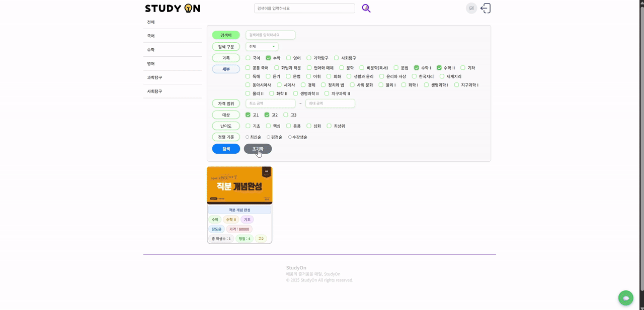The width and height of the screenshot is (644, 310).
Task: Check the 동아시아사 checkbox
Action: click(248, 85)
